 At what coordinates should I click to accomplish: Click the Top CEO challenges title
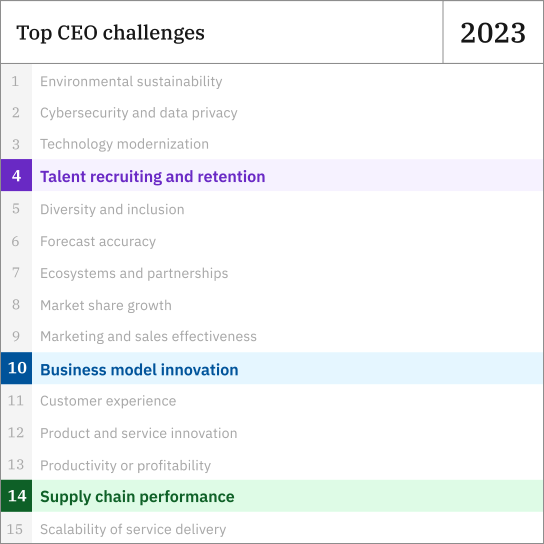[x=110, y=33]
